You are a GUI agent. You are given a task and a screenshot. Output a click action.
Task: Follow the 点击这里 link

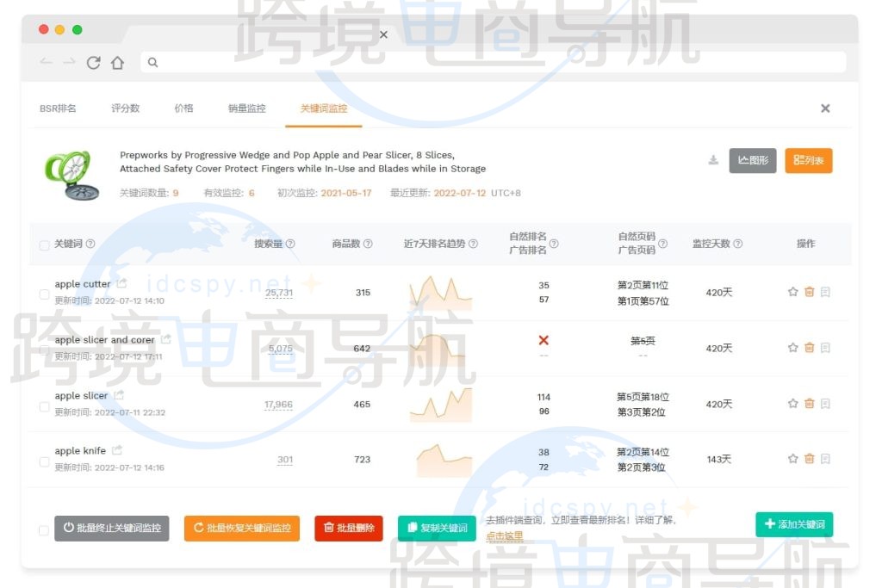[x=504, y=536]
